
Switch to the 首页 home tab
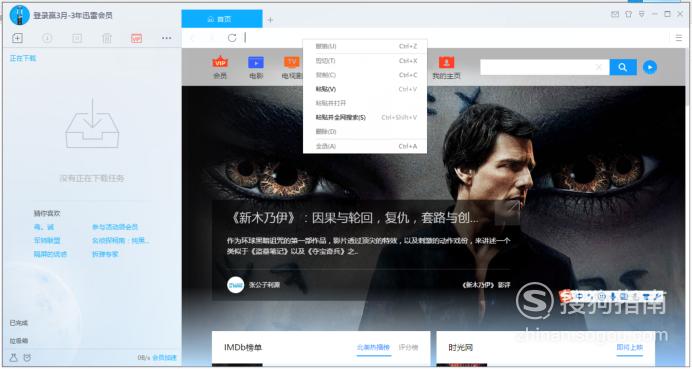[x=222, y=19]
